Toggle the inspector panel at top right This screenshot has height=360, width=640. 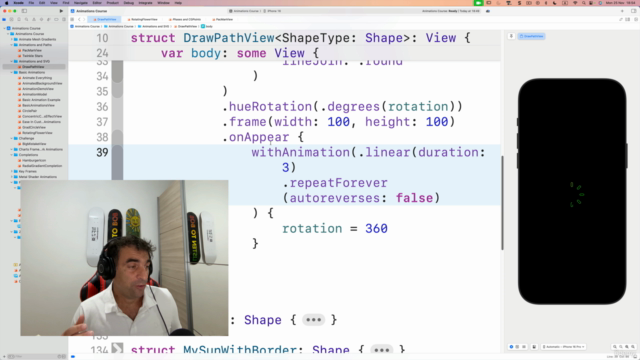633,11
